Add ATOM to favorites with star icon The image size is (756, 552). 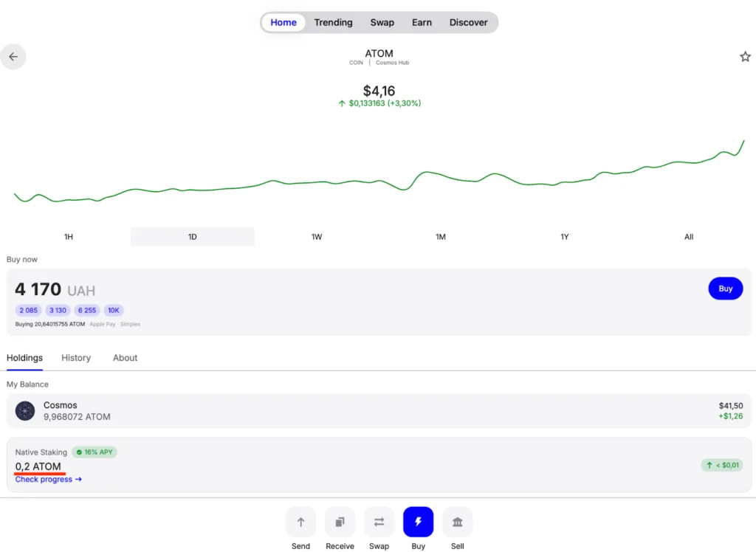[745, 57]
